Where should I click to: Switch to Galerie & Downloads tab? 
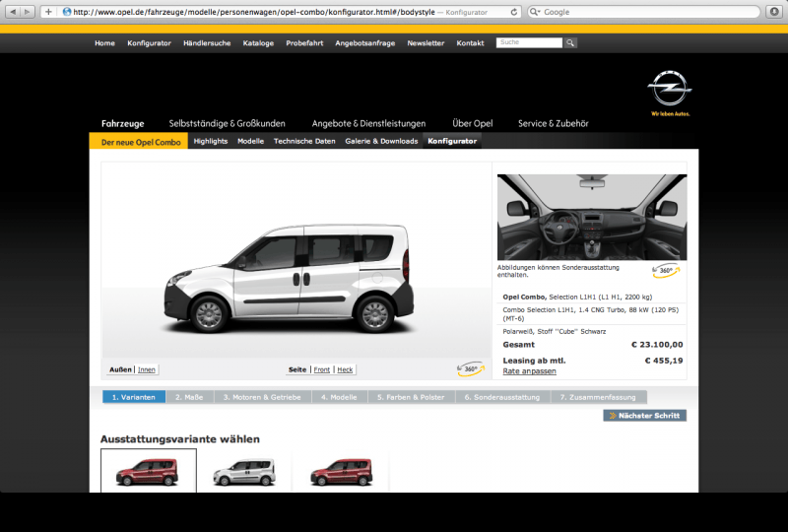coord(381,141)
